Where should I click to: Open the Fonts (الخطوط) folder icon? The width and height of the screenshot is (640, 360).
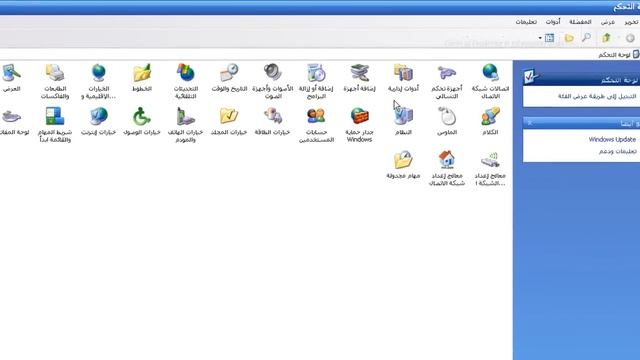tap(142, 73)
